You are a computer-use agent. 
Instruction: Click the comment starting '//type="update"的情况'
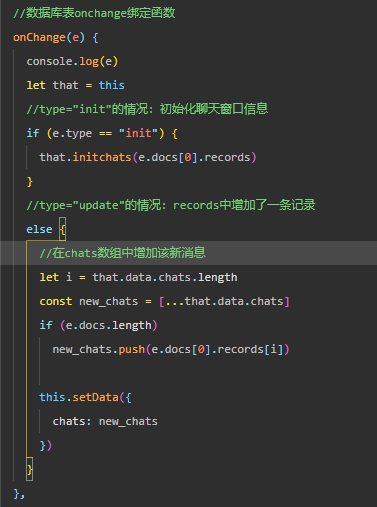pos(171,205)
